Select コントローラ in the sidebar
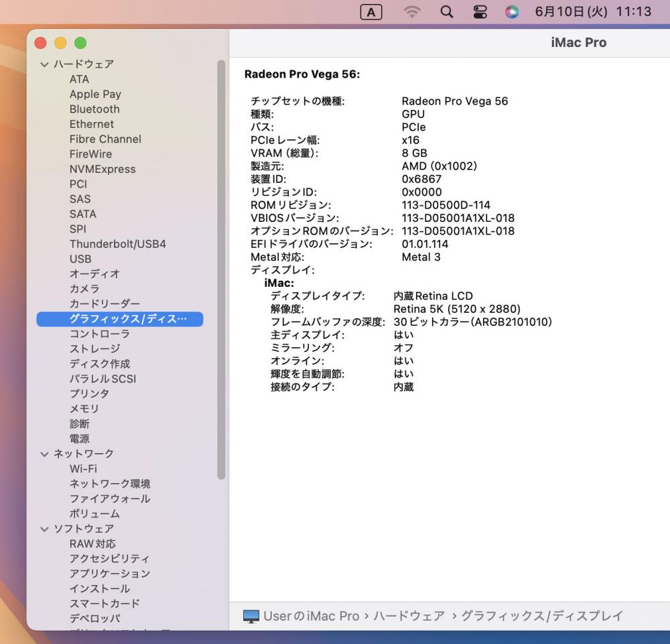This screenshot has height=644, width=670. (x=100, y=334)
